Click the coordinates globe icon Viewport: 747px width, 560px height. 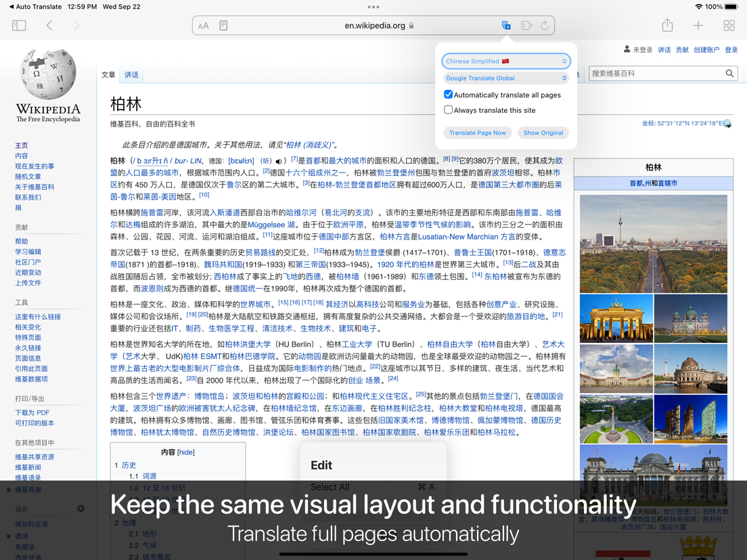[727, 123]
